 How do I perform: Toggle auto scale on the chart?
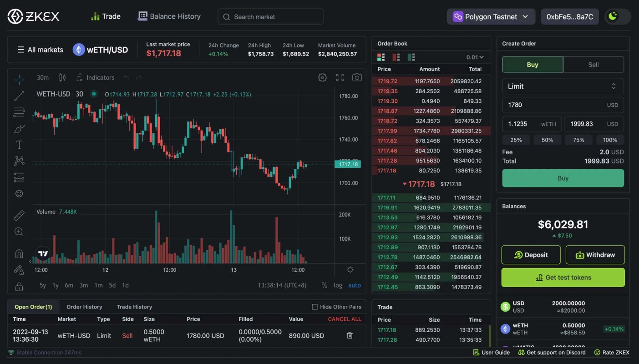[x=354, y=285]
